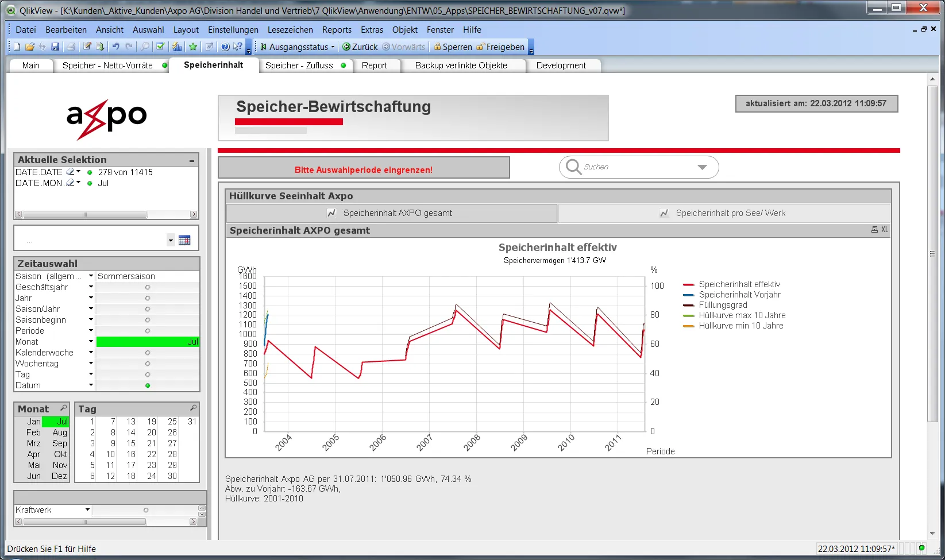Open the Kraftwerk dropdown
Screen dimensions: 945x560
87,509
